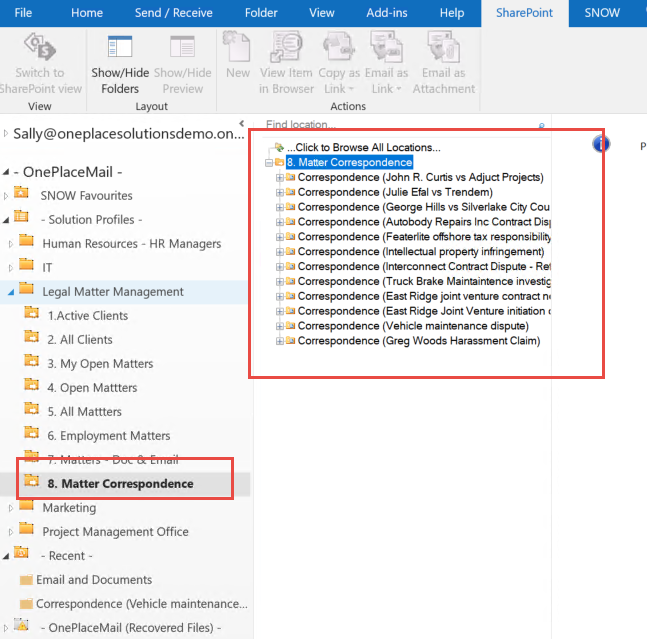Open 3. My Open Matters folder
The height and width of the screenshot is (639, 647).
pyautogui.click(x=100, y=364)
